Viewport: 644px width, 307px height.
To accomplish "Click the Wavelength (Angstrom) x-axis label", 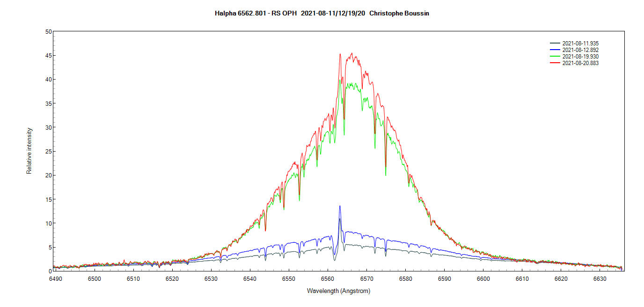I will pyautogui.click(x=338, y=291).
